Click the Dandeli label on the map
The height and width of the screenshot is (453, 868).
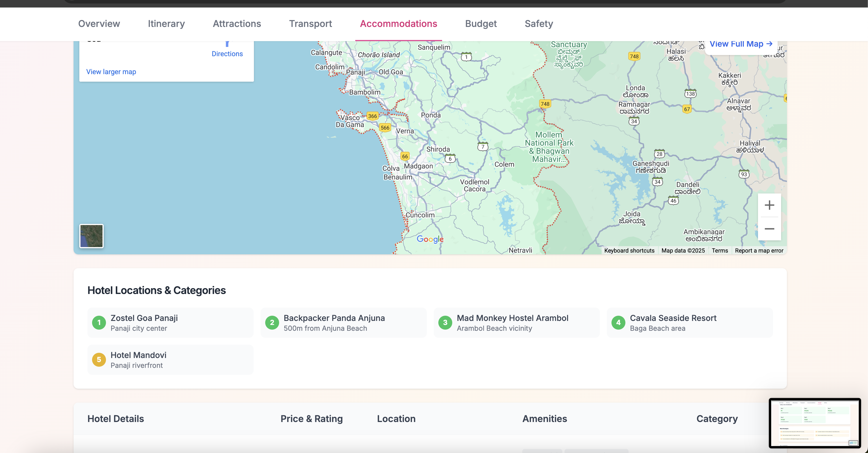click(x=687, y=188)
